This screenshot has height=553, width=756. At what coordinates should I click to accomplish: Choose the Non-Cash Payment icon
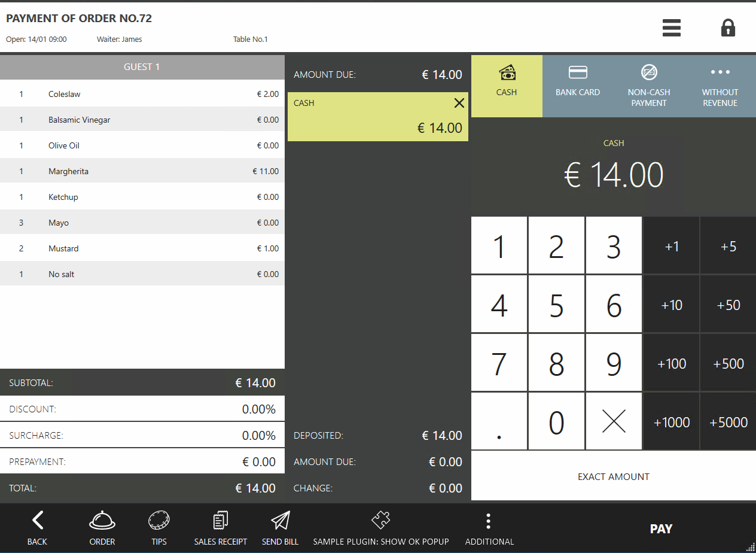click(649, 72)
